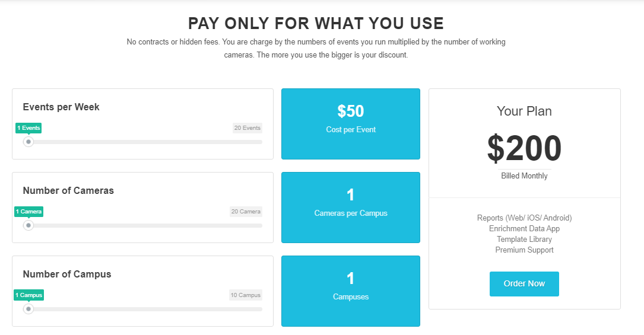Viewport: 644px width, 335px height.
Task: Select the $50 Cost per Event tile
Action: (351, 124)
